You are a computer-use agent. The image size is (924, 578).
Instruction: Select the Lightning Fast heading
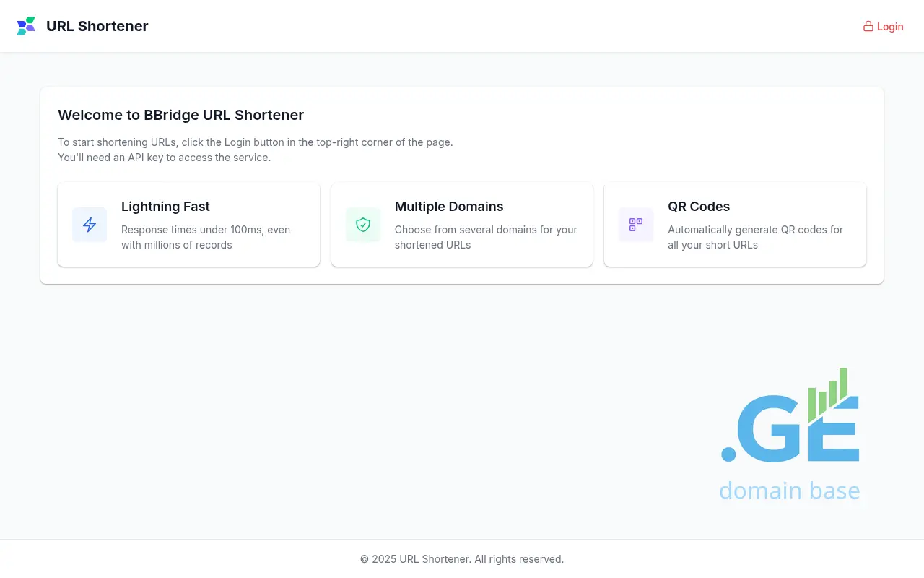(165, 207)
